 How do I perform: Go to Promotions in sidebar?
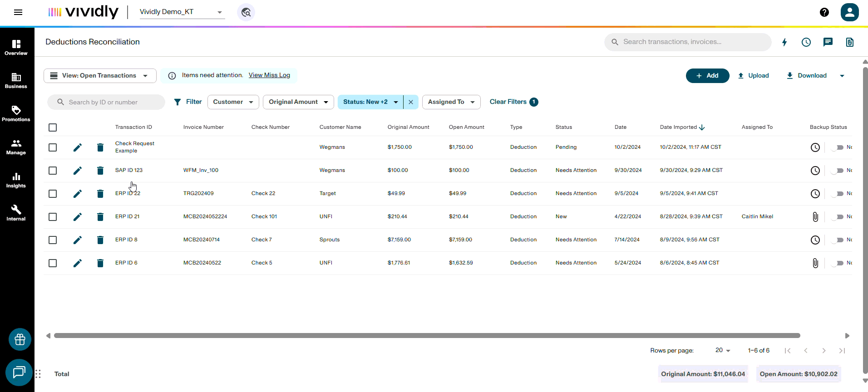[16, 113]
